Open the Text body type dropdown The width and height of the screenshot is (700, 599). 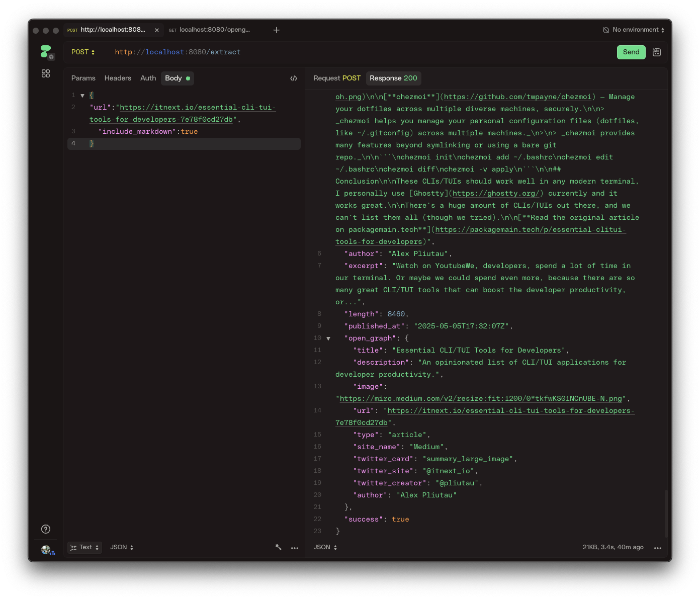pos(85,547)
